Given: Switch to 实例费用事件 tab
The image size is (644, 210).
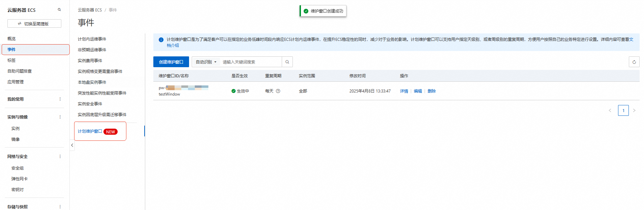Looking at the screenshot, I should (x=90, y=61).
